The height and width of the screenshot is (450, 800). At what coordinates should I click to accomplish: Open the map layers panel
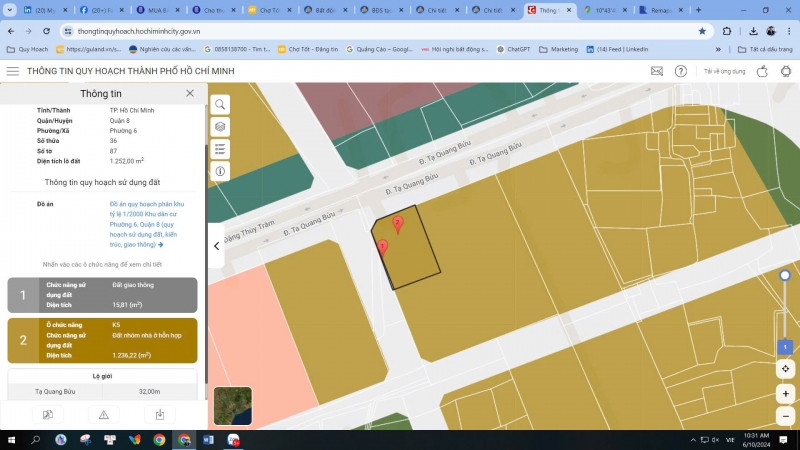(220, 127)
